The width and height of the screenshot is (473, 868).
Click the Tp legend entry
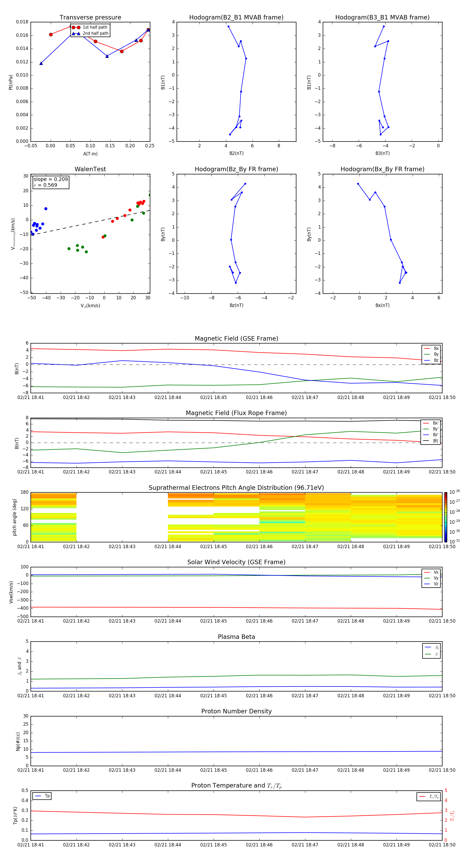42,796
